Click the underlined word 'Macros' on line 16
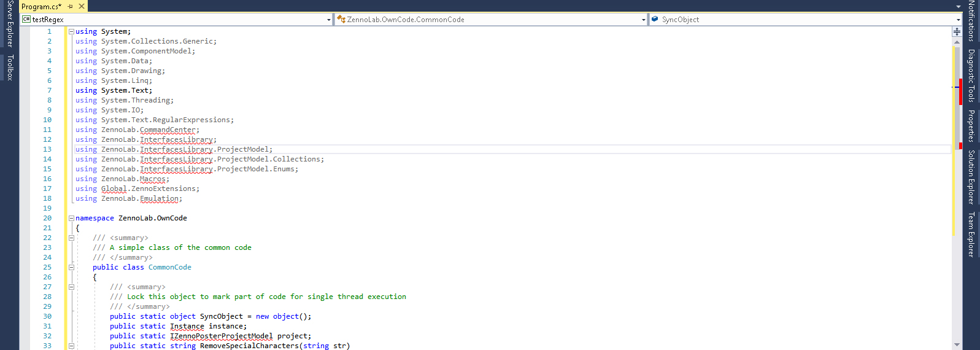This screenshot has height=350, width=980. [x=152, y=179]
